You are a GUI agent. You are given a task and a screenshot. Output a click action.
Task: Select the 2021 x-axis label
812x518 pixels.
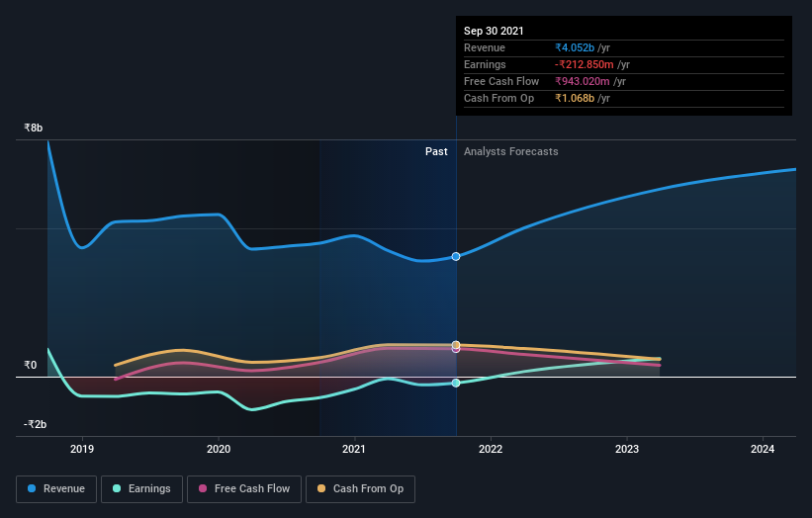[354, 449]
